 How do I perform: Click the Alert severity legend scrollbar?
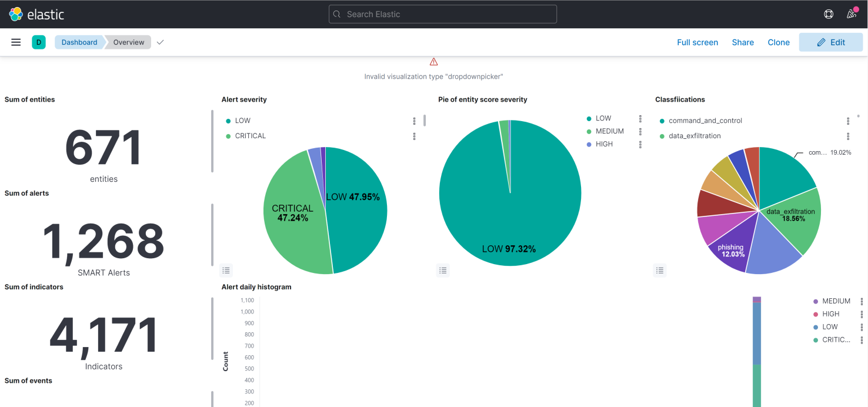point(425,121)
